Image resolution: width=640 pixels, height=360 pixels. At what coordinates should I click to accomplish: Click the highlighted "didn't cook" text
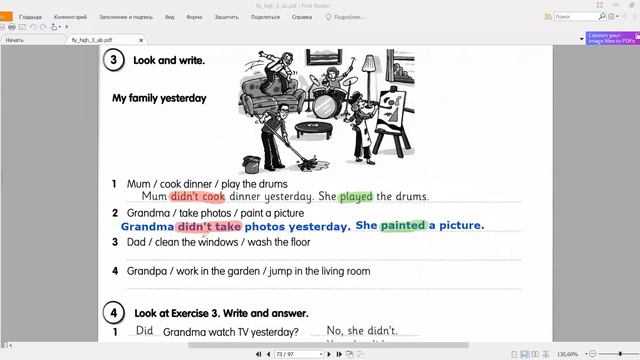pyautogui.click(x=197, y=197)
